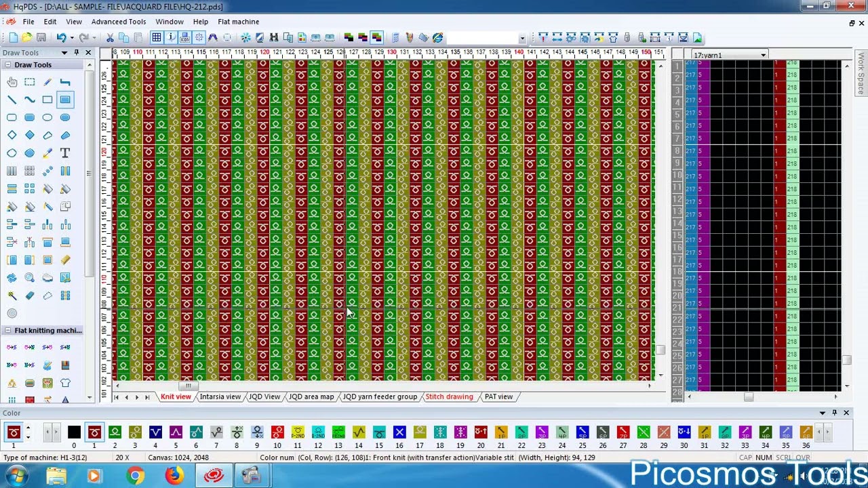The image size is (868, 488).
Task: Select the Text tool
Action: pyautogui.click(x=65, y=153)
